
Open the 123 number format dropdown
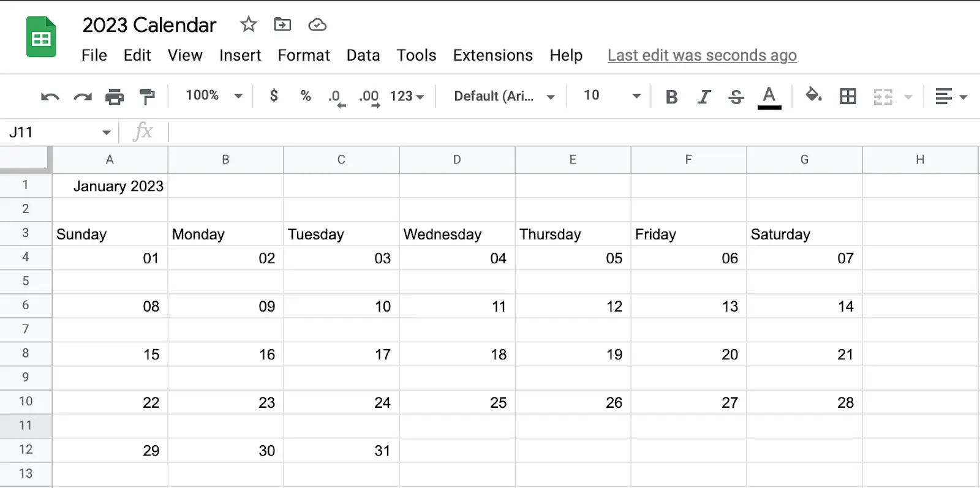point(406,96)
